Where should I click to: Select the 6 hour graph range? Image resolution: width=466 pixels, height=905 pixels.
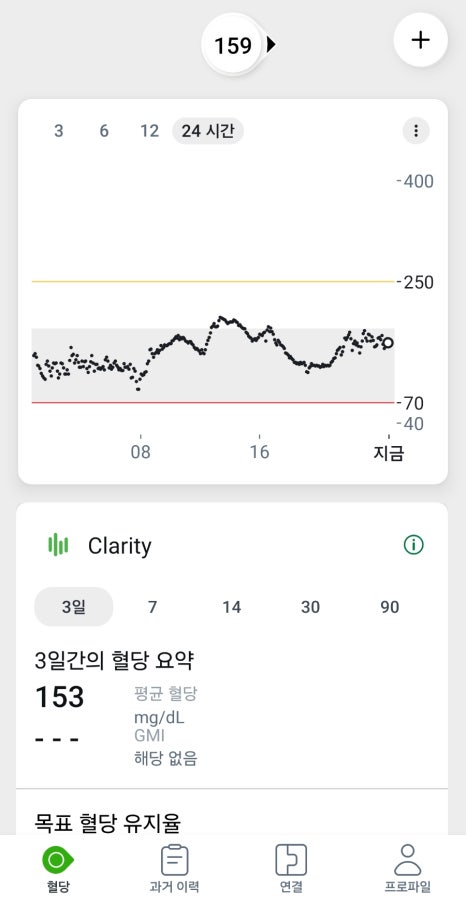(104, 131)
